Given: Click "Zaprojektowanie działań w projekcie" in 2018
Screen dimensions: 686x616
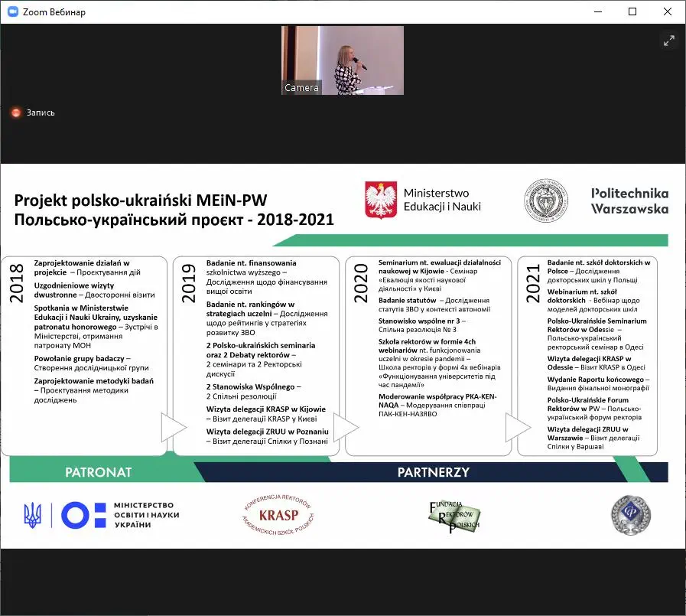Looking at the screenshot, I should click(x=82, y=268).
